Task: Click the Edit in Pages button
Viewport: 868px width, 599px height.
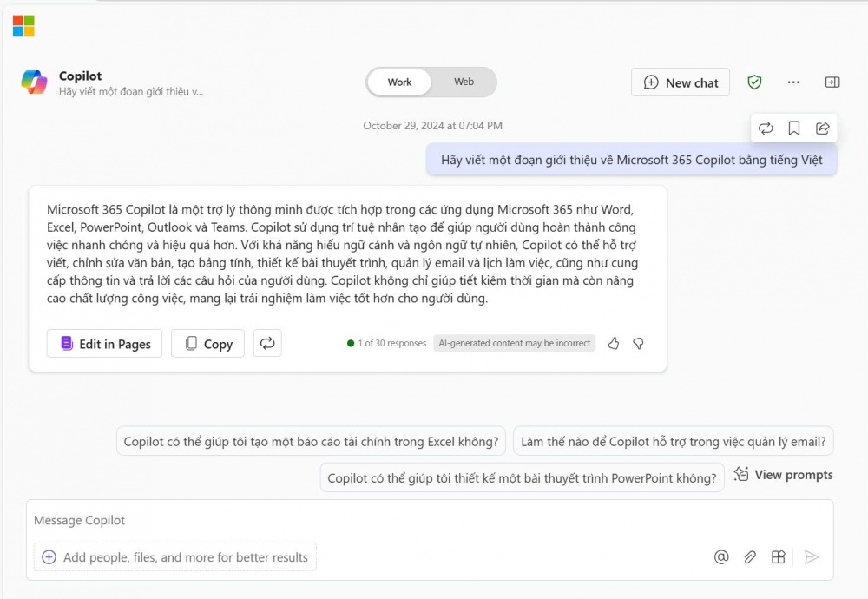Action: point(104,343)
